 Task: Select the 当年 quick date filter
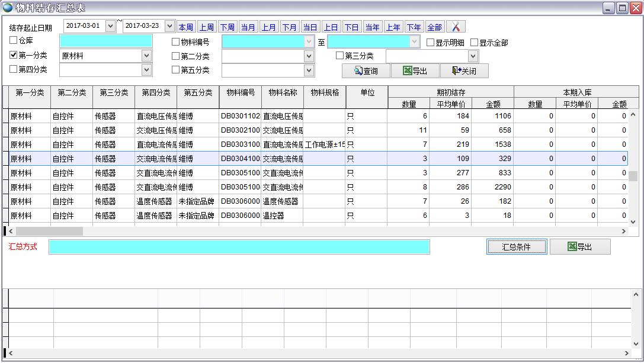[x=372, y=26]
